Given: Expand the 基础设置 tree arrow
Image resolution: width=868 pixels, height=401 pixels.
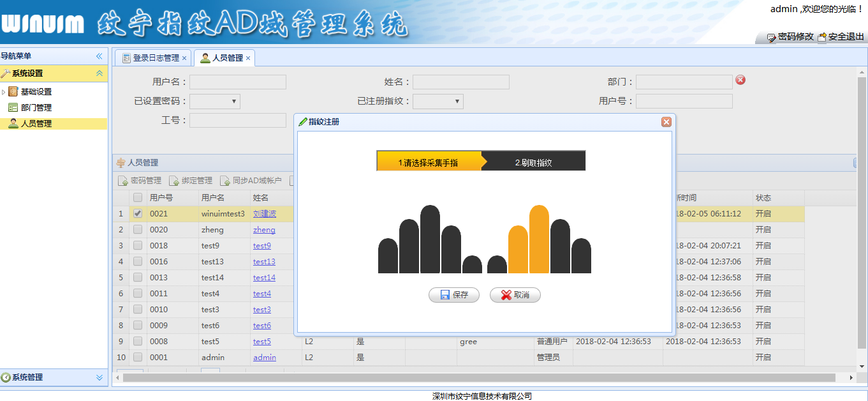Looking at the screenshot, I should pos(4,92).
